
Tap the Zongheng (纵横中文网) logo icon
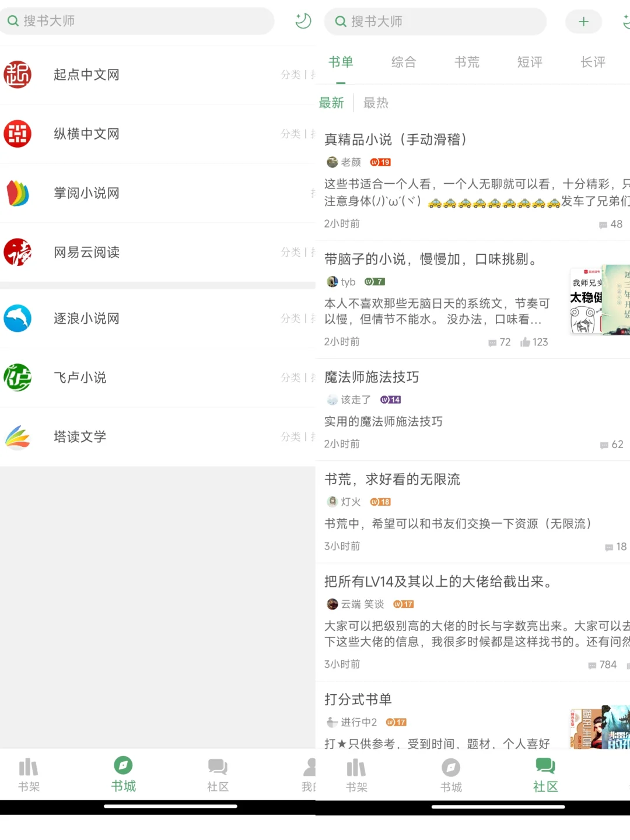tap(17, 134)
